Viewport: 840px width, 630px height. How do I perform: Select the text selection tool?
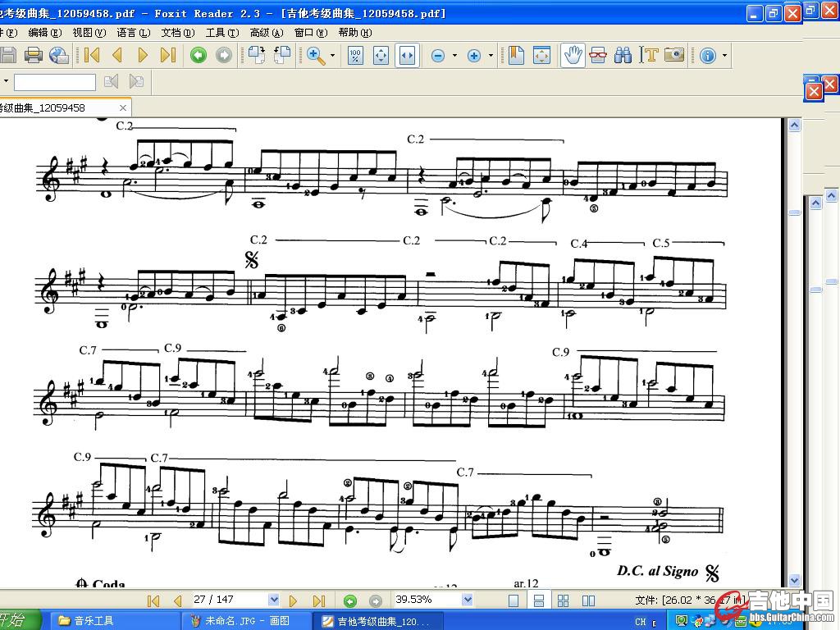[x=649, y=55]
